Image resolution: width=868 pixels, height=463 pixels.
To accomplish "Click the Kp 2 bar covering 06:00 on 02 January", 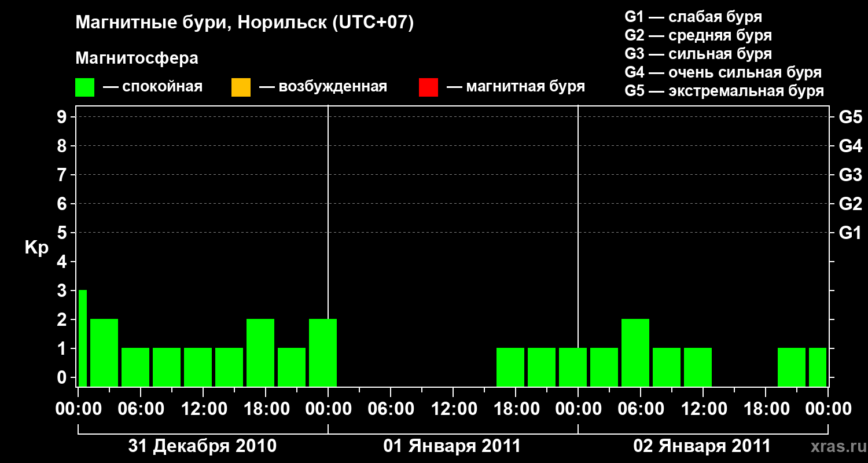I will tap(635, 352).
